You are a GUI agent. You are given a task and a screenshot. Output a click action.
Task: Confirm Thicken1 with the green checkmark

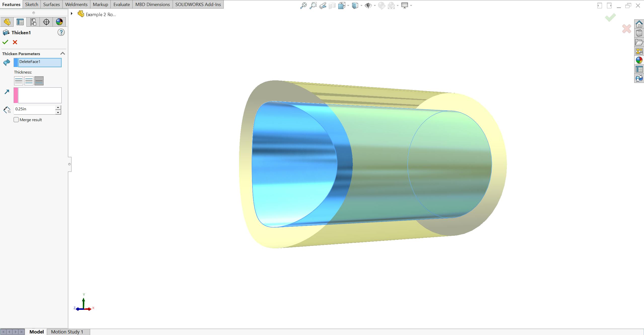(x=6, y=42)
